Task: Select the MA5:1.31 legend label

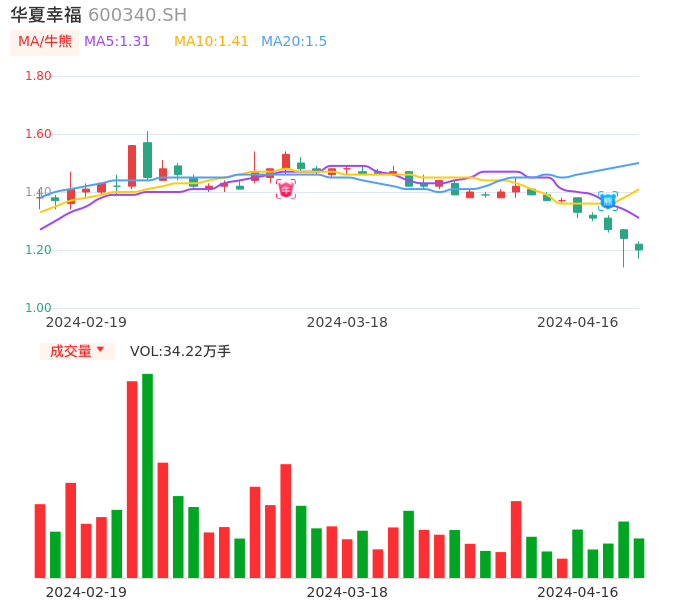Action: coord(117,42)
